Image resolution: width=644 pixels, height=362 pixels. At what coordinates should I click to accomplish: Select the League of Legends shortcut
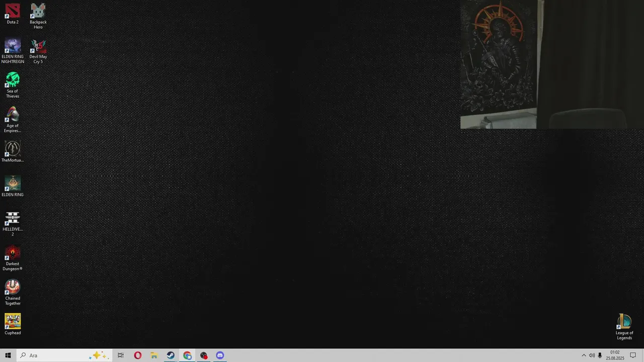[624, 327]
